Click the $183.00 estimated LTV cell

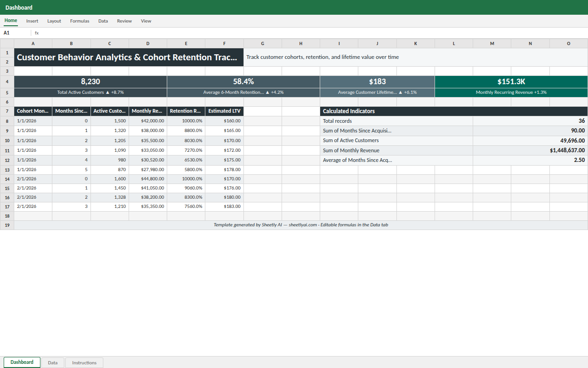click(x=225, y=207)
